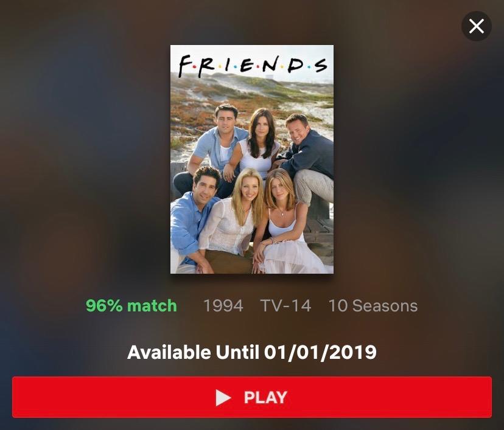Select the 10 Seasons label

(373, 305)
